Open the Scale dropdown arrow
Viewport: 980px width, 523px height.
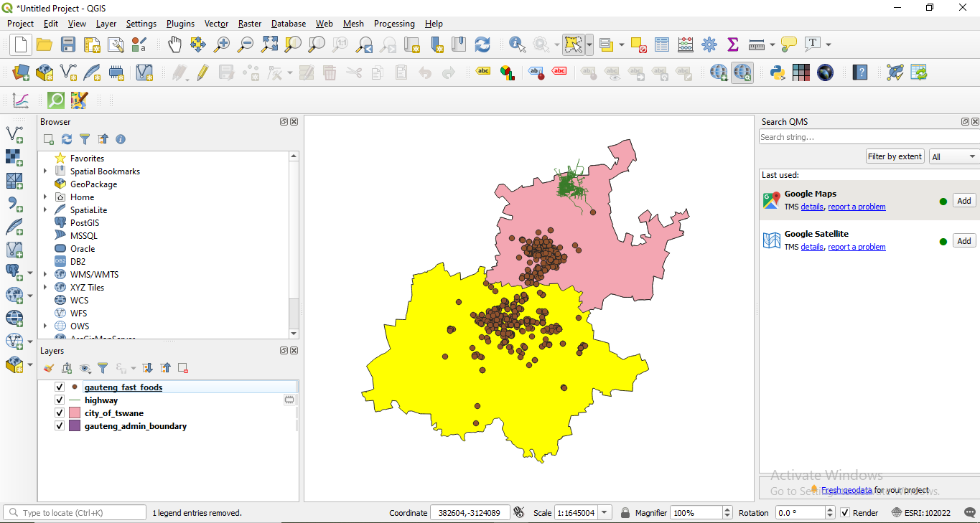[605, 513]
